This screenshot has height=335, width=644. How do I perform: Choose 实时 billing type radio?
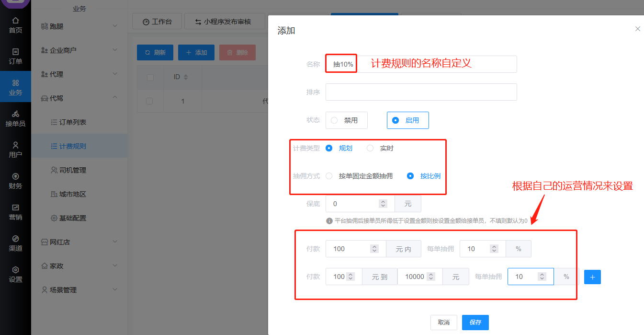click(370, 148)
